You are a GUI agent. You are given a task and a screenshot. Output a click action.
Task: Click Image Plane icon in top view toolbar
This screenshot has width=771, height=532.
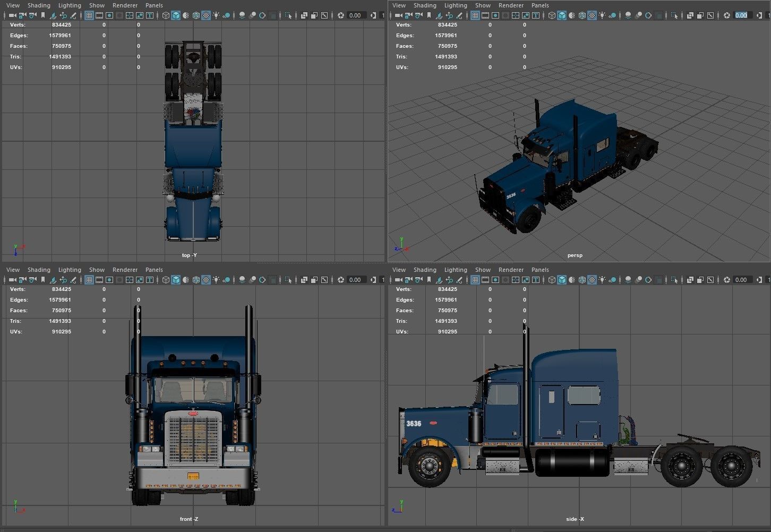(53, 15)
